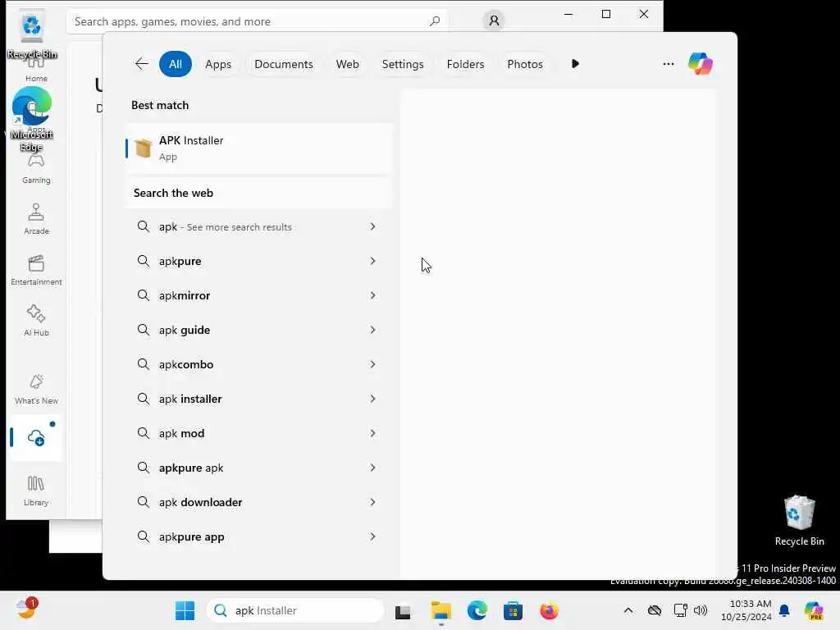The image size is (840, 630).
Task: Click the Microsoft Store search box
Action: pyautogui.click(x=257, y=21)
